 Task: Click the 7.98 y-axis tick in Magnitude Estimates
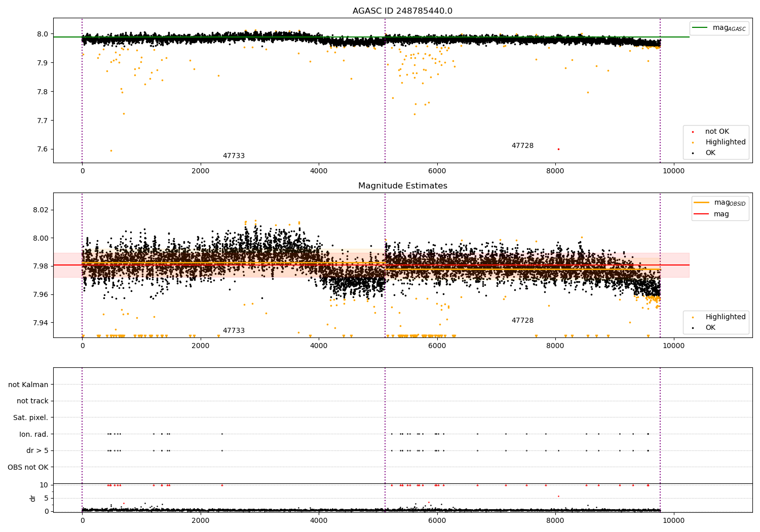pyautogui.click(x=41, y=267)
